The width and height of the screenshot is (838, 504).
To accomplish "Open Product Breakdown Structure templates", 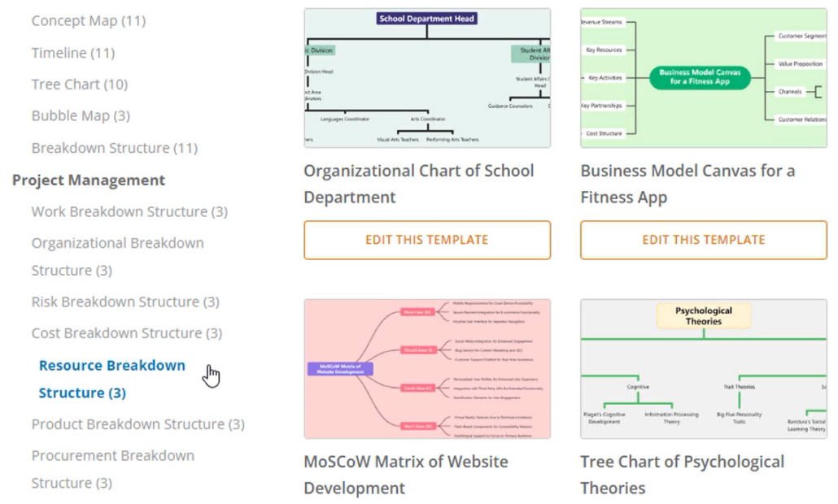I will pyautogui.click(x=137, y=424).
